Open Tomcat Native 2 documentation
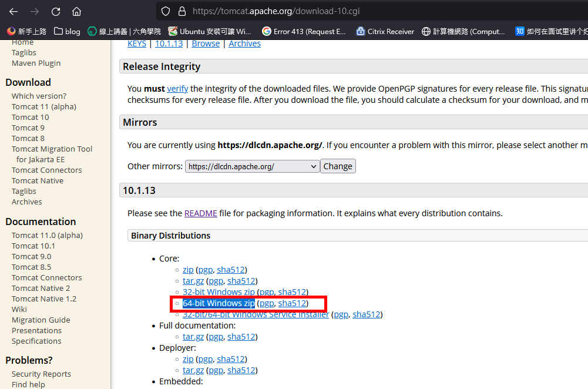This screenshot has width=588, height=389. coord(41,288)
